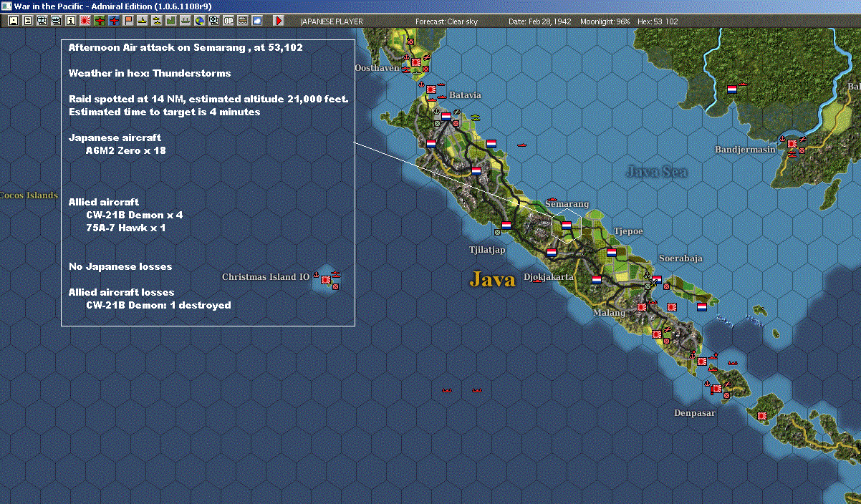Select Japanese flag base at Oosthaven
Screen dimensions: 861x504
[416, 62]
